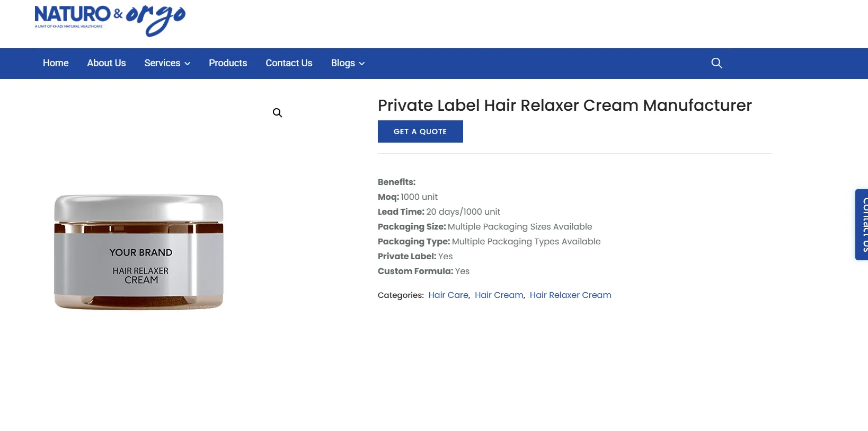
Task: Select Contact Us from the navigation bar
Action: [x=288, y=63]
